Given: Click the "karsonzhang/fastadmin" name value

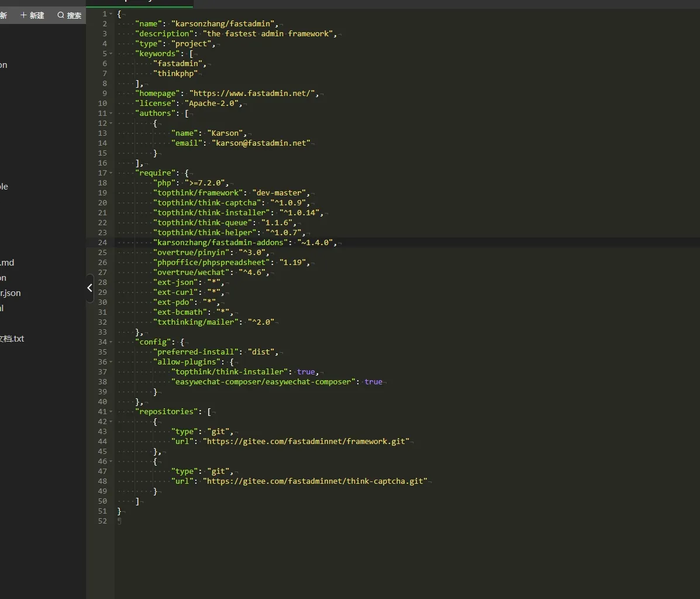Looking at the screenshot, I should [x=222, y=23].
